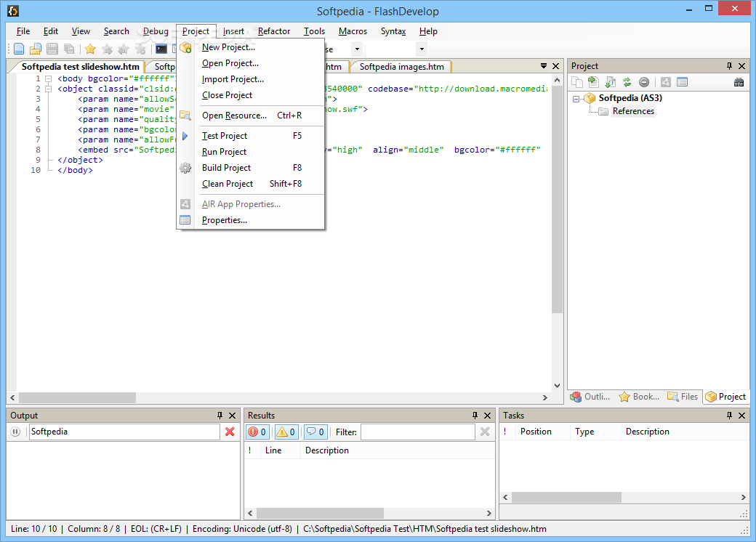Click the Save floppy disk toolbar icon

[52, 49]
